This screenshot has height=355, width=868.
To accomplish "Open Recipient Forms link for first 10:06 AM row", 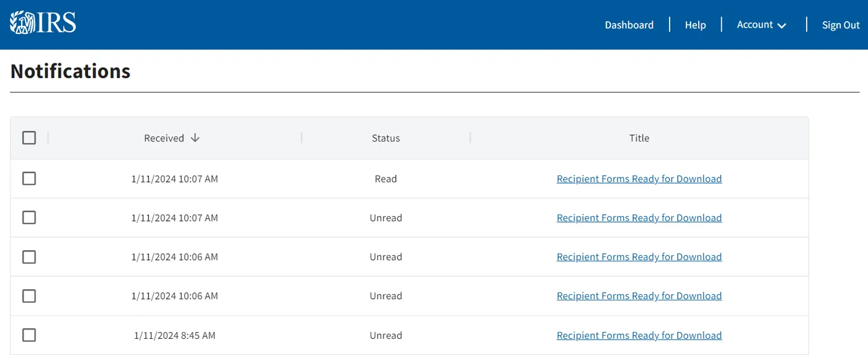I will tap(639, 257).
